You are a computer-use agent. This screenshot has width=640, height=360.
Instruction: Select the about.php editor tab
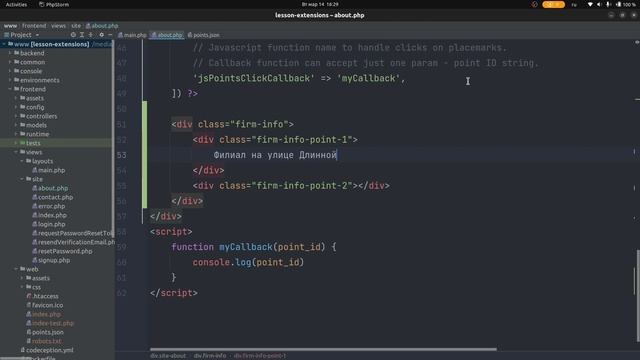pyautogui.click(x=167, y=35)
